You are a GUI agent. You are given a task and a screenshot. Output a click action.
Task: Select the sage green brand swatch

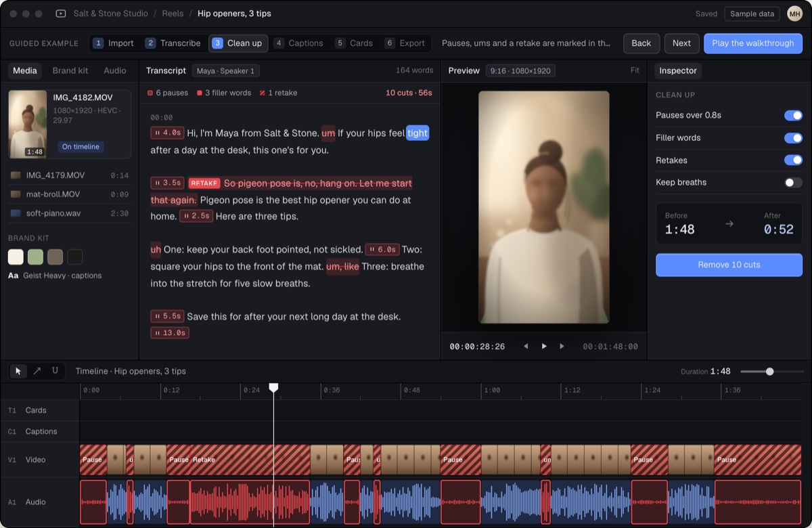click(35, 257)
